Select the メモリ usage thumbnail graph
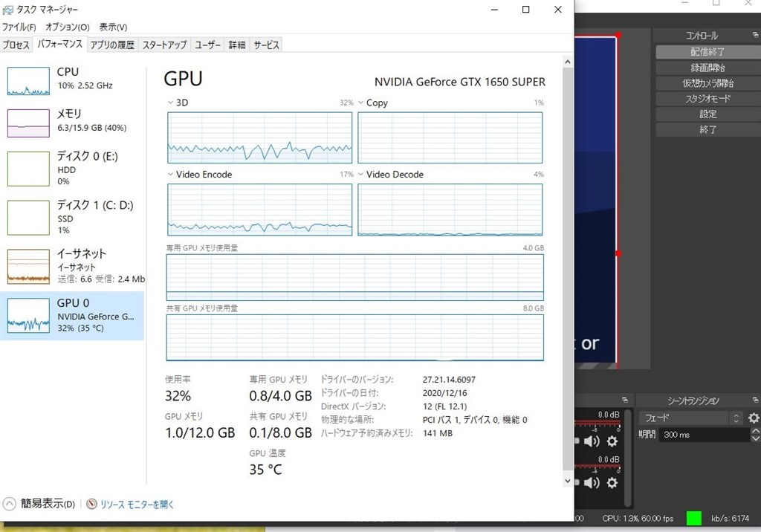Viewport: 761px width, 532px height. click(29, 123)
